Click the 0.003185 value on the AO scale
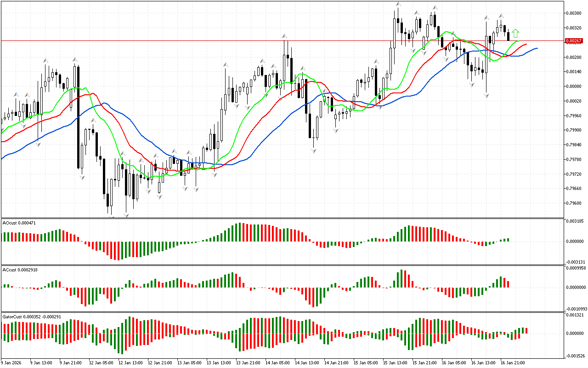This screenshot has height=368, width=588. (x=574, y=221)
